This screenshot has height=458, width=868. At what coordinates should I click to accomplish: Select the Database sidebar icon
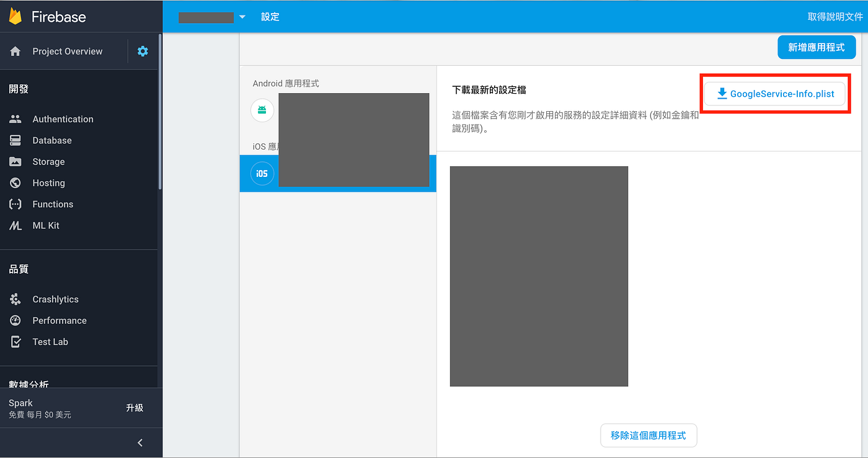(x=51, y=140)
